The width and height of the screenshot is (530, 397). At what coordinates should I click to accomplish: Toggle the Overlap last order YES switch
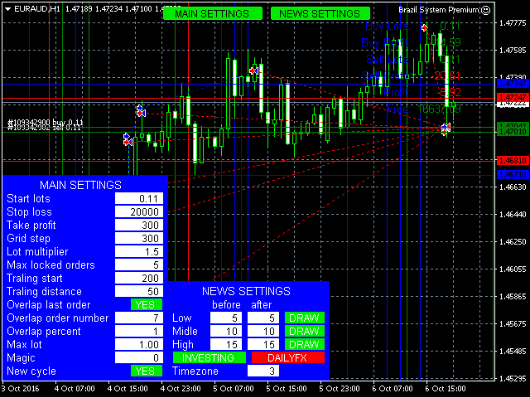pyautogui.click(x=146, y=304)
